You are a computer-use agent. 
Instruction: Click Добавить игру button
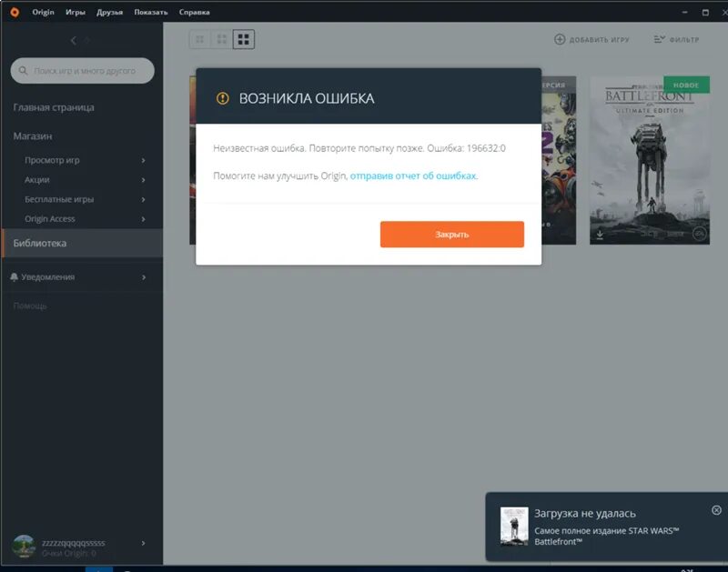point(592,39)
